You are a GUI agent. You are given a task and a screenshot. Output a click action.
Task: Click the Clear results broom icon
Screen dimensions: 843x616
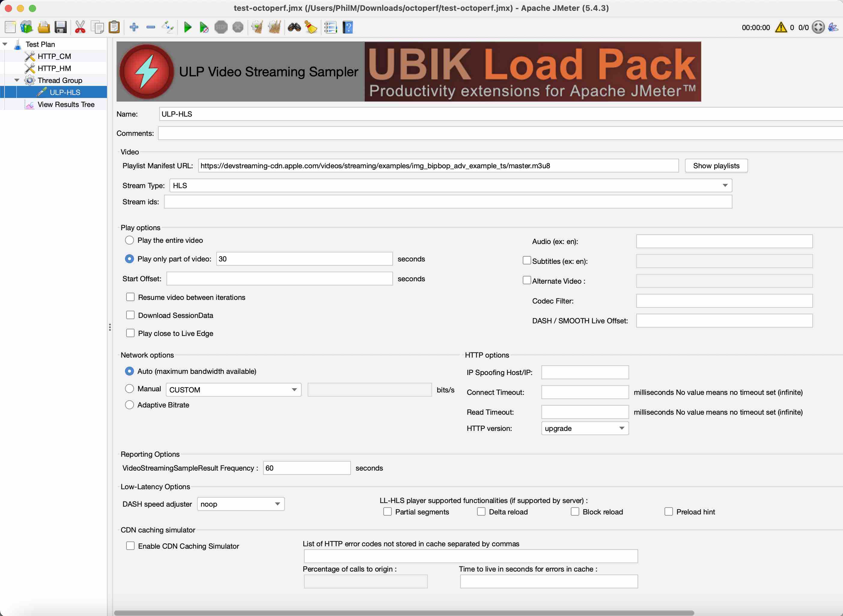(257, 27)
